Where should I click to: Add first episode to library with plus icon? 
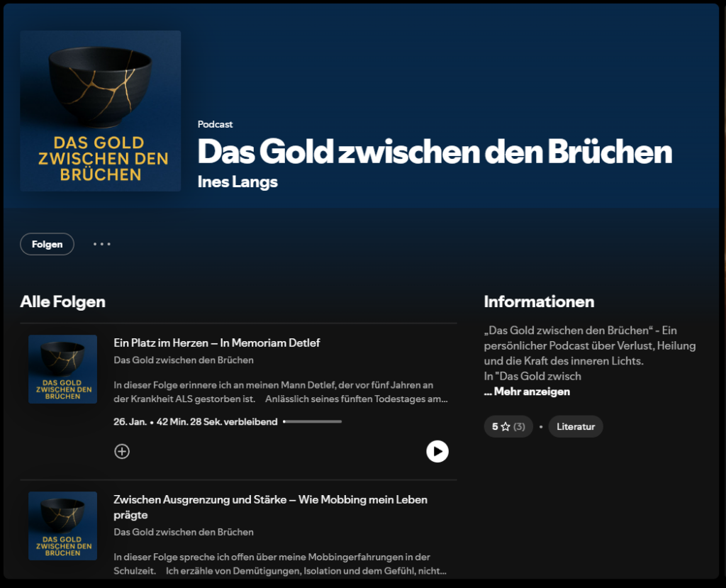point(122,451)
